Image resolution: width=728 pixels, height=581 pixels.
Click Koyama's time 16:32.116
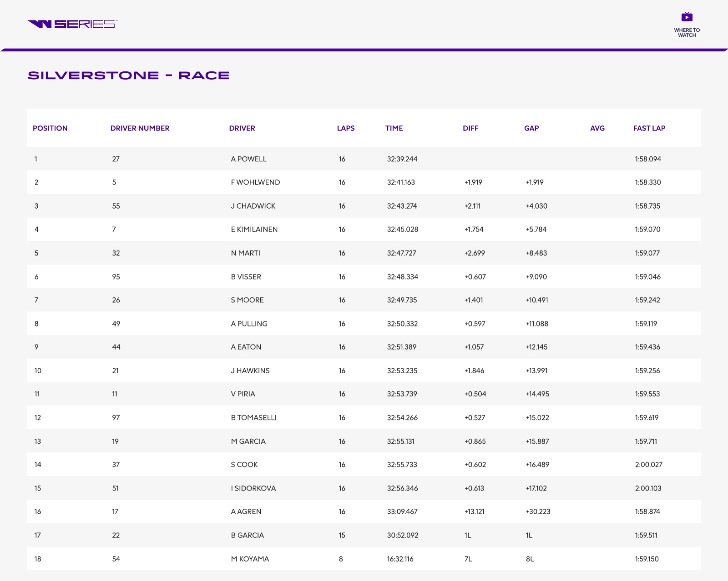(x=400, y=559)
